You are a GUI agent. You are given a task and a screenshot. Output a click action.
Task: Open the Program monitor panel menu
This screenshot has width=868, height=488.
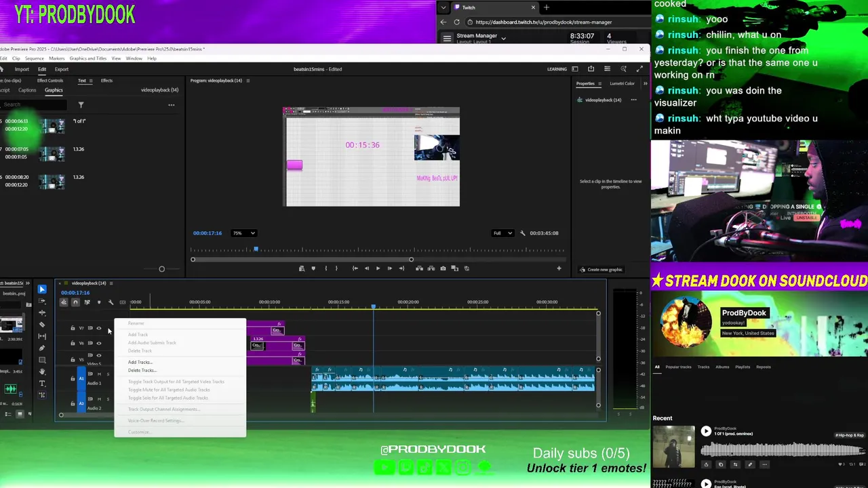(248, 81)
